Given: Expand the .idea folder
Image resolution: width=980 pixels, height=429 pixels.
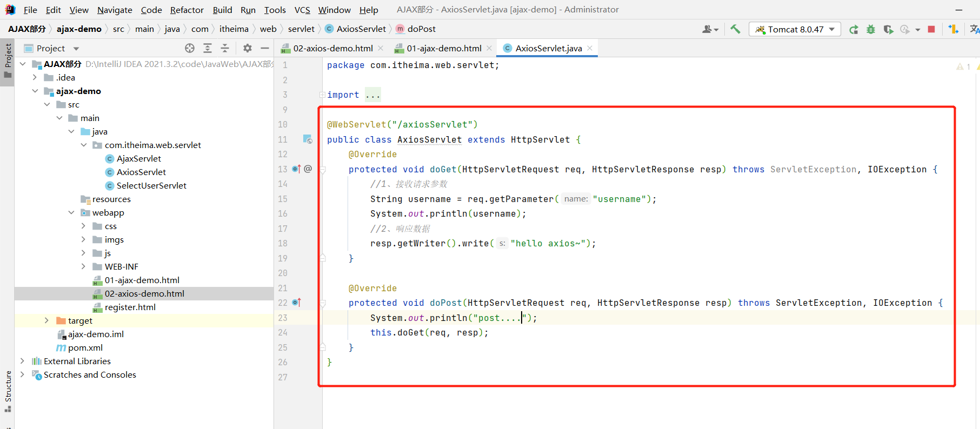Looking at the screenshot, I should click(x=35, y=77).
